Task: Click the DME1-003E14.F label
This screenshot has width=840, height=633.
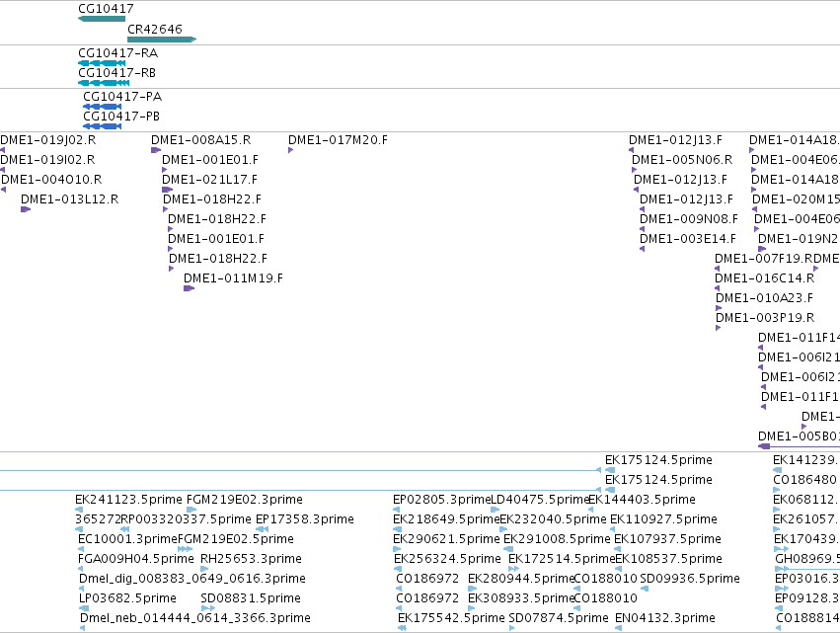Action: click(688, 240)
